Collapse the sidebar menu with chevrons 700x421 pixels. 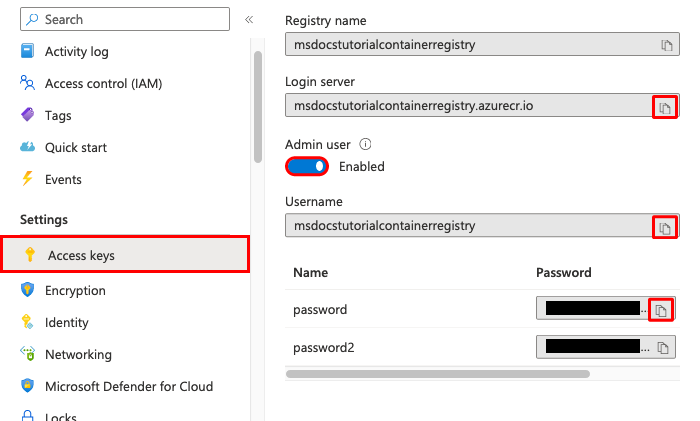(x=249, y=19)
